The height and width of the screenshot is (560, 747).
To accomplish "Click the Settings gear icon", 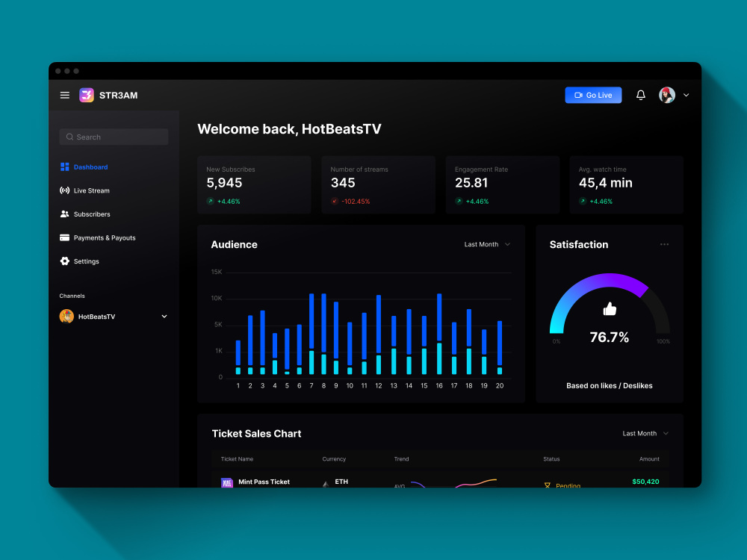I will (65, 261).
